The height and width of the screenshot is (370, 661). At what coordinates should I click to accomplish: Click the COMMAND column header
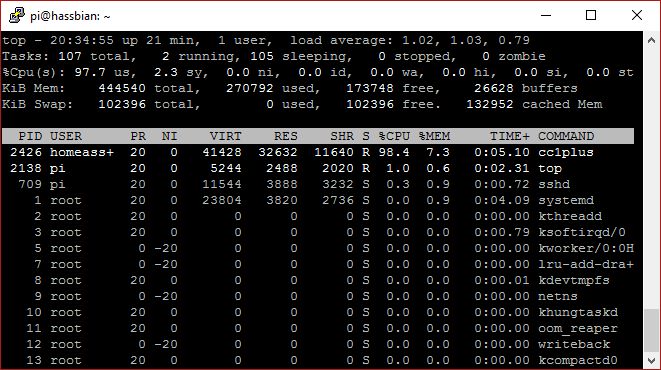click(566, 136)
